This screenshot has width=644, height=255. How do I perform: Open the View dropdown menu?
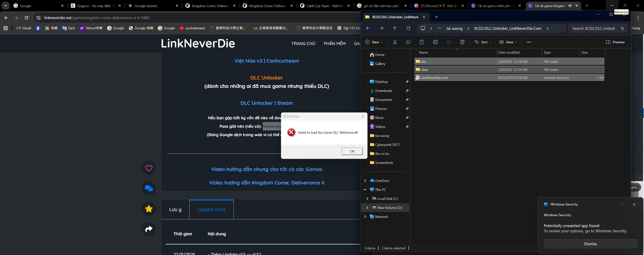[x=508, y=42]
